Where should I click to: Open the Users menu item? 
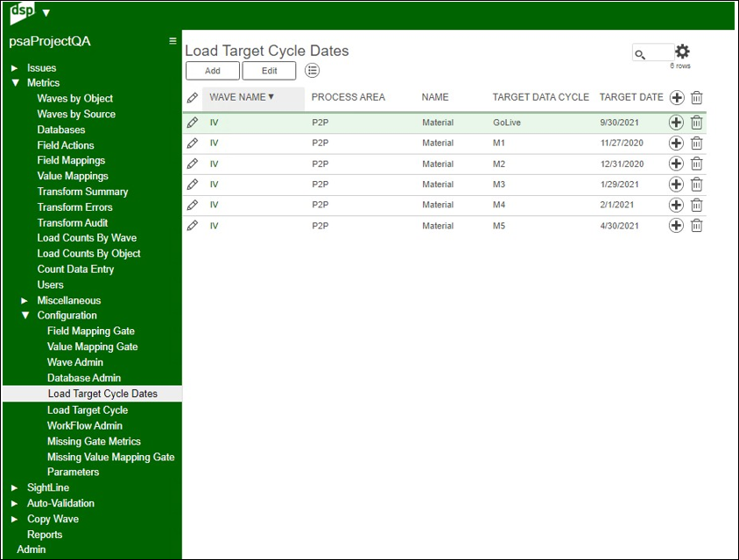click(51, 285)
